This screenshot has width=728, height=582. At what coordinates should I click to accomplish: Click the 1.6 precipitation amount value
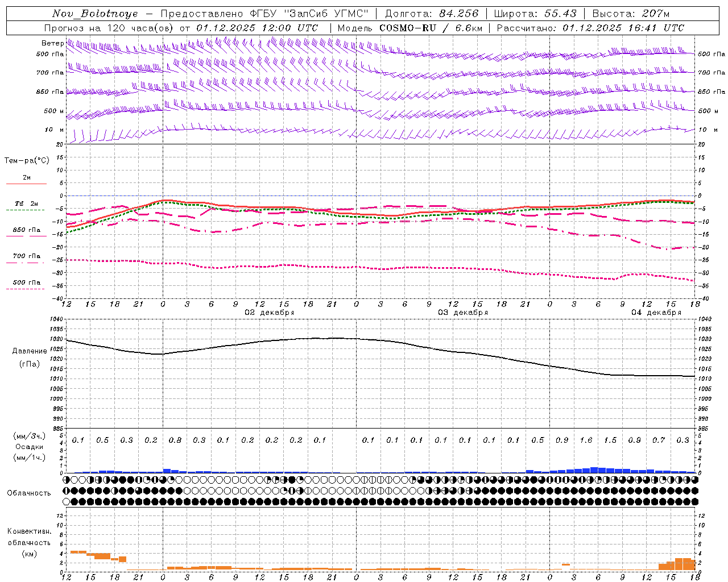click(586, 440)
